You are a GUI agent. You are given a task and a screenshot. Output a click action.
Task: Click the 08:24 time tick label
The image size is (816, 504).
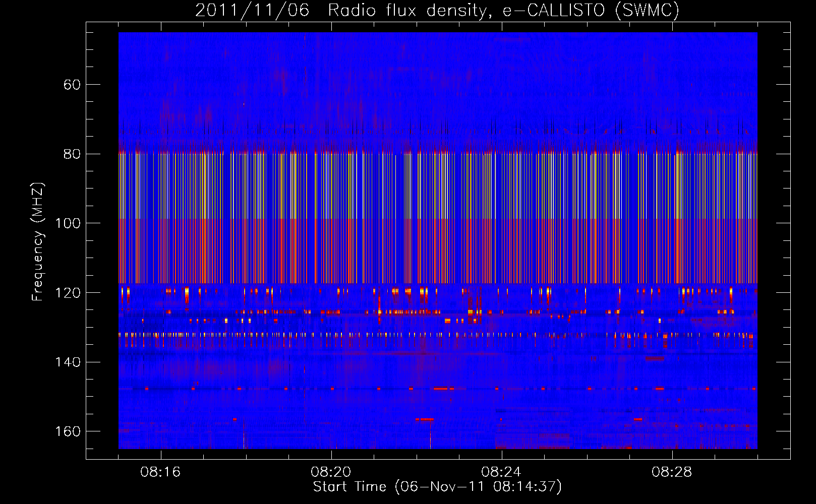pos(501,472)
